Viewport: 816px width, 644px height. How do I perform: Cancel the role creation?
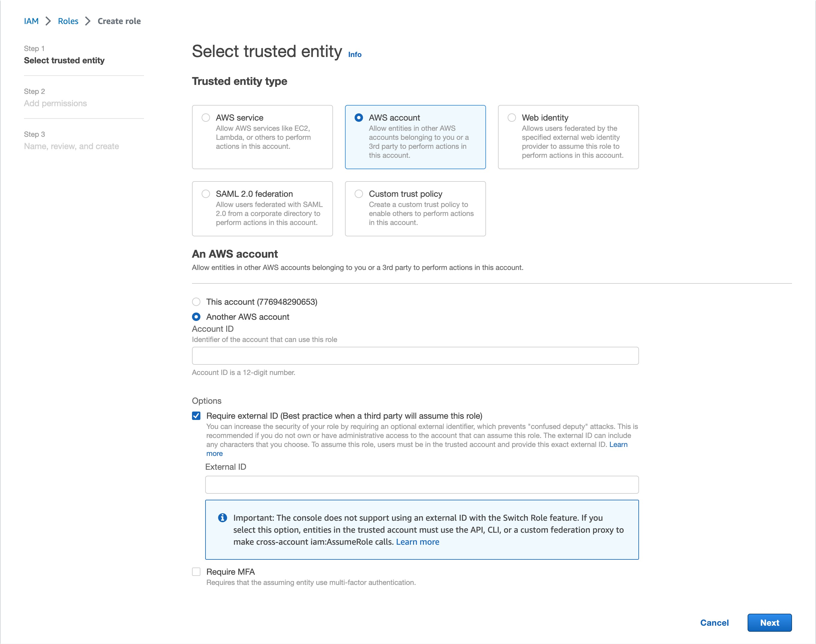tap(714, 622)
